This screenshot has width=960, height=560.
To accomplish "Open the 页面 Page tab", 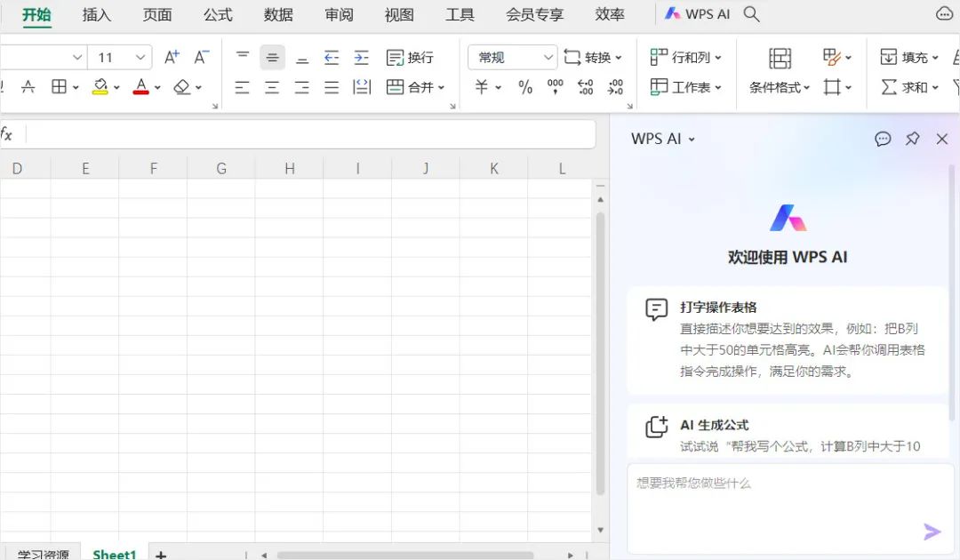I will pos(157,15).
